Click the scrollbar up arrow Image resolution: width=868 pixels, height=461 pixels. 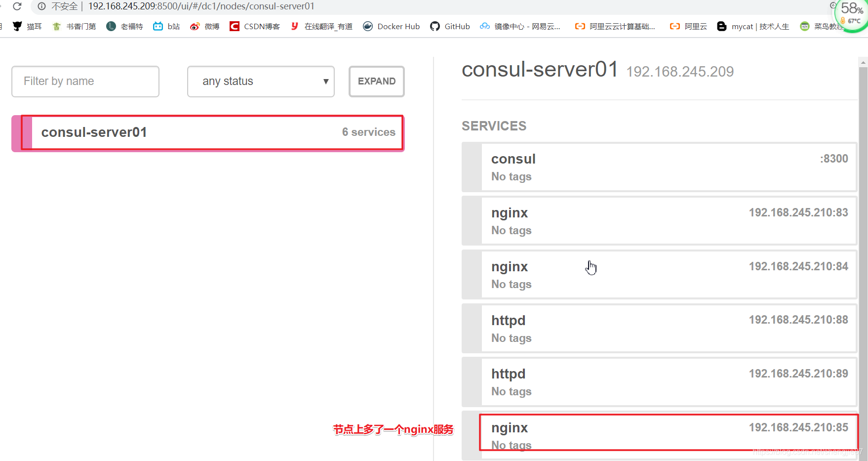(x=863, y=62)
